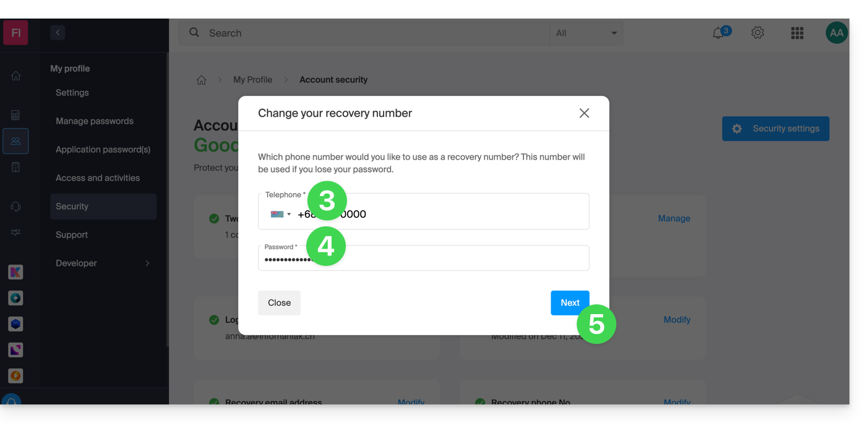This screenshot has height=423, width=868.
Task: Click the Security settings button
Action: pos(775,129)
